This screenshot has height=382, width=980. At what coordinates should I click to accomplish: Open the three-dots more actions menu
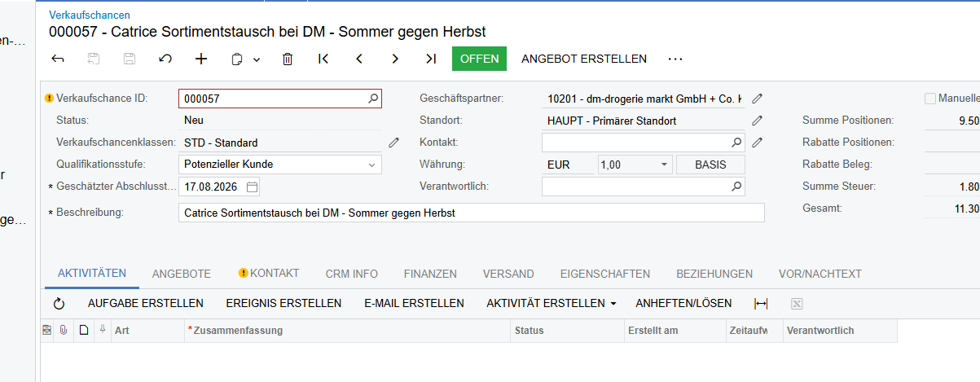(x=675, y=59)
